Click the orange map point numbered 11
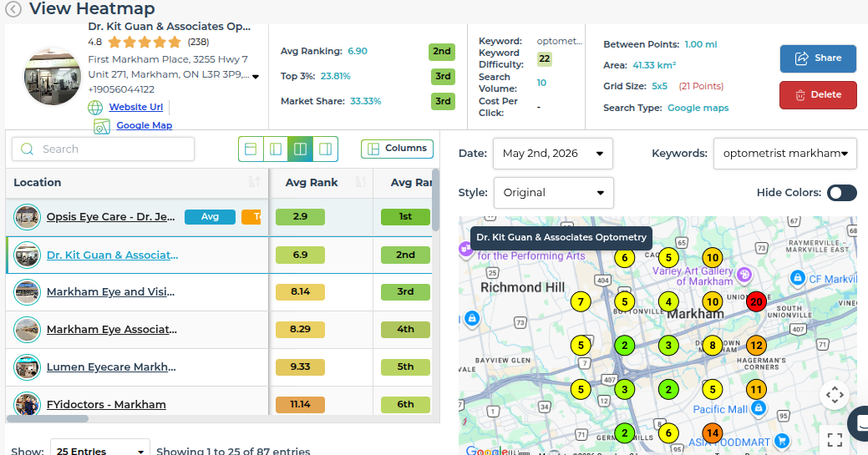This screenshot has width=868, height=455. tap(756, 389)
